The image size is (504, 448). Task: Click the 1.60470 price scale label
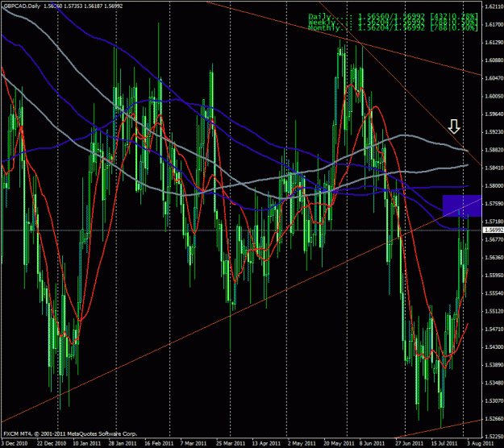[x=494, y=78]
